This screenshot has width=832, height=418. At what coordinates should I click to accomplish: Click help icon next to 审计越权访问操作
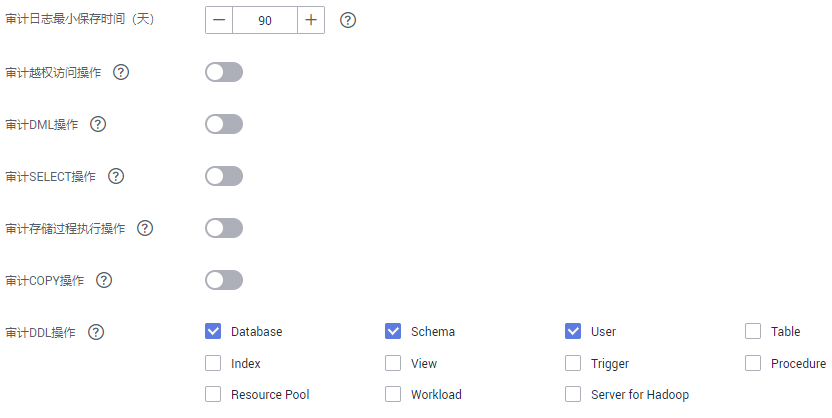click(x=121, y=72)
